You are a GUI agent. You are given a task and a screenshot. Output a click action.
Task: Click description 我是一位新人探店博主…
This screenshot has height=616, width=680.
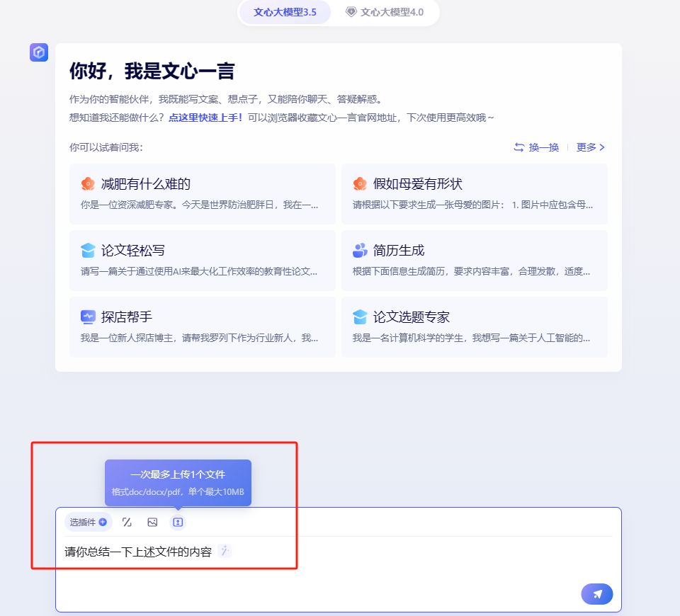[x=200, y=338]
